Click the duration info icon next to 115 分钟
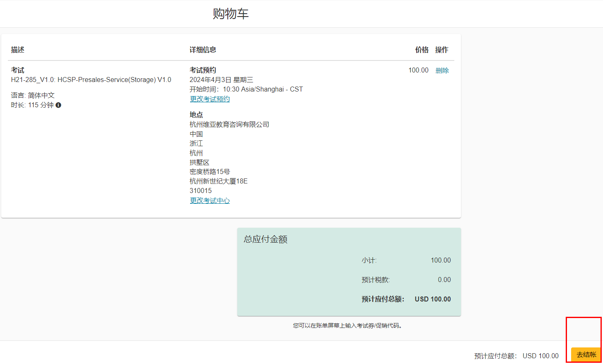This screenshot has height=364, width=603. click(58, 105)
